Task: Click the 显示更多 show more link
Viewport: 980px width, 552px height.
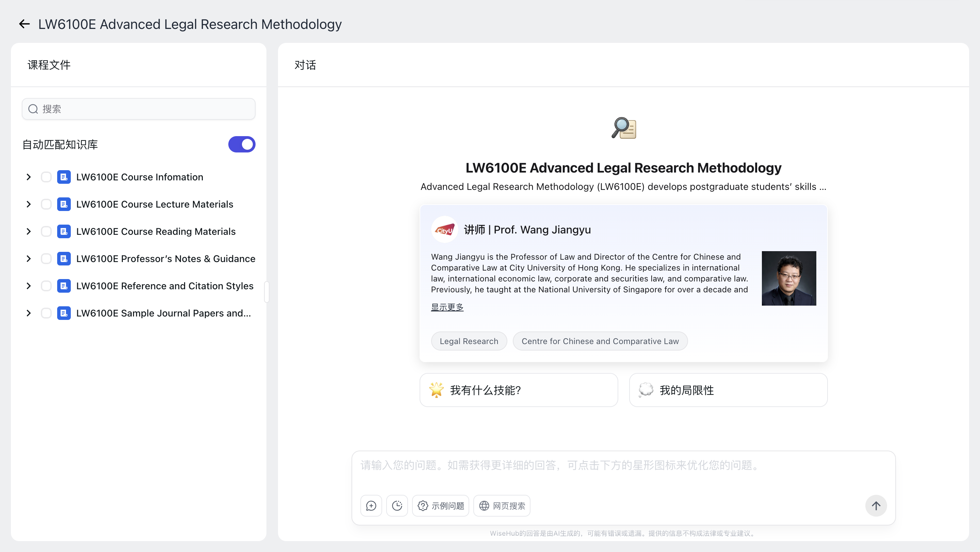Action: 447,307
